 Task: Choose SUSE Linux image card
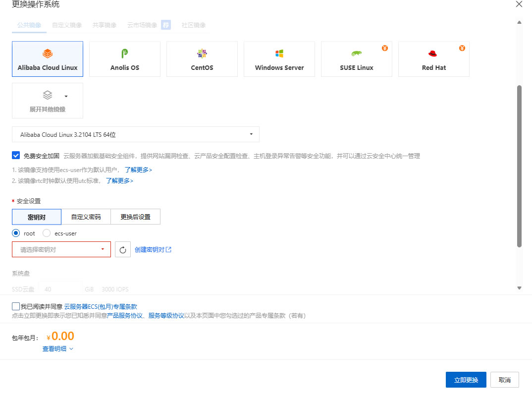click(357, 59)
